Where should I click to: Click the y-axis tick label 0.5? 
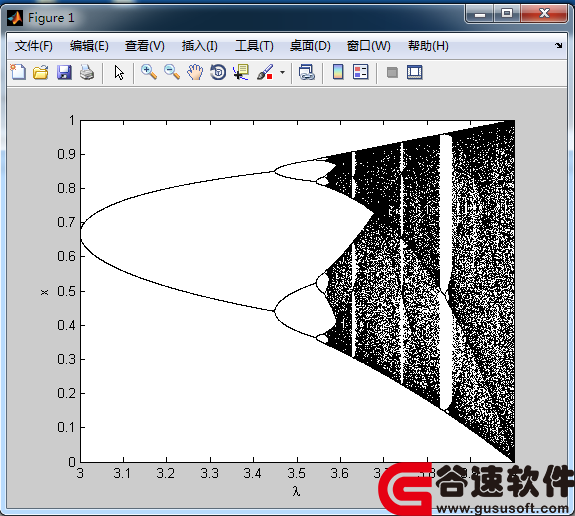point(66,292)
